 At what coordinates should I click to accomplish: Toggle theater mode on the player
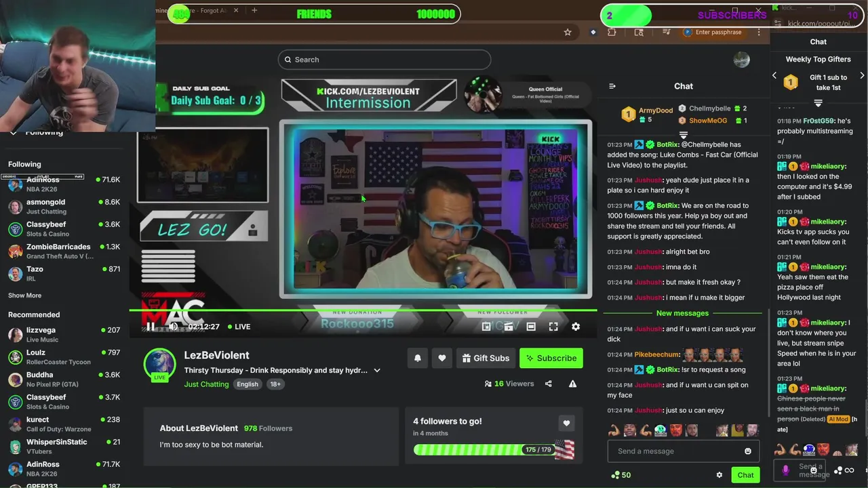click(531, 327)
